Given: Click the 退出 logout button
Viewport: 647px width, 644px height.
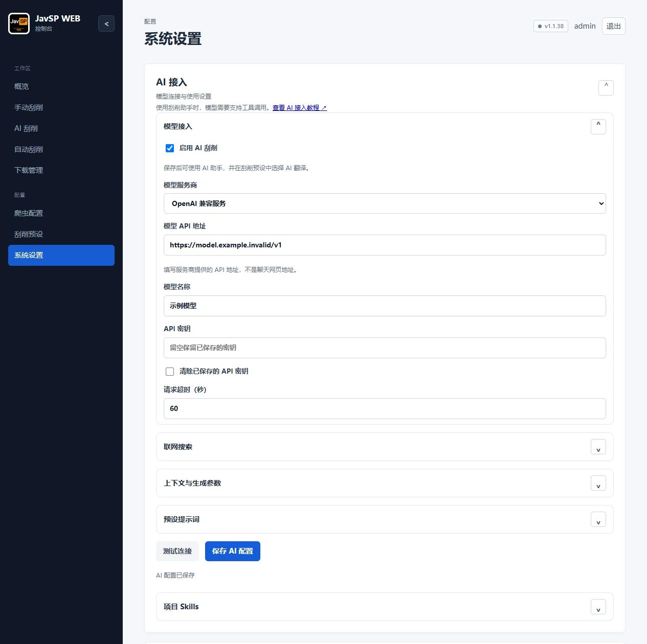Looking at the screenshot, I should (613, 26).
